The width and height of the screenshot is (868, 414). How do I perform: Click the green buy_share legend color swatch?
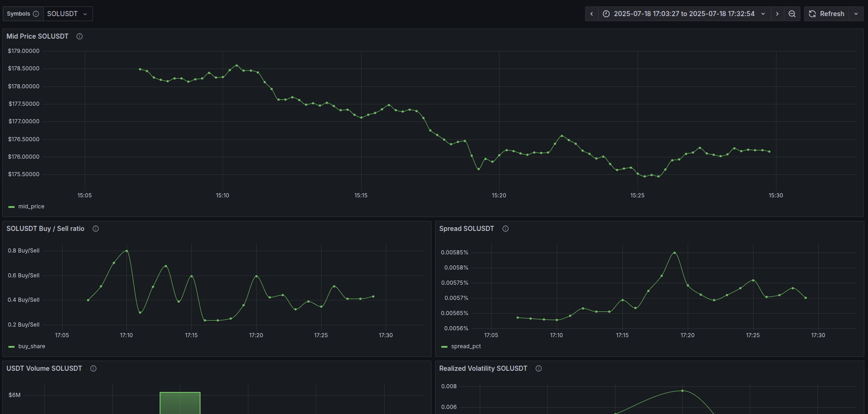[x=11, y=347]
